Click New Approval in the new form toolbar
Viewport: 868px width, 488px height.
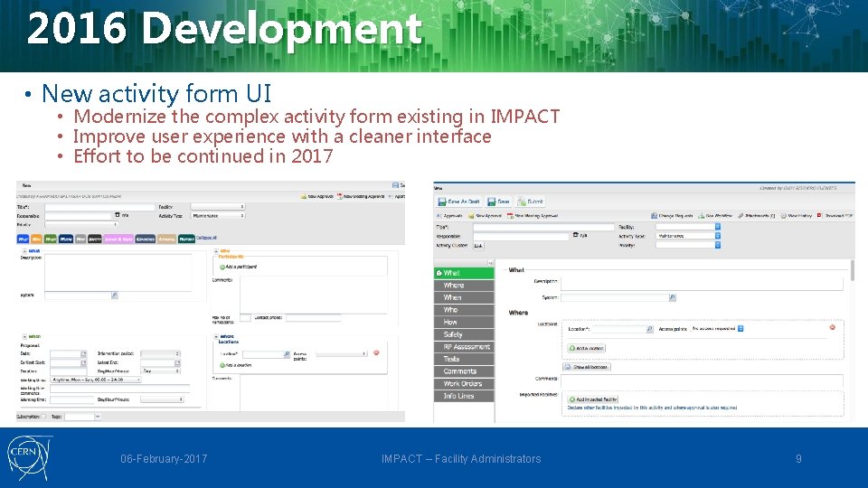pos(485,216)
